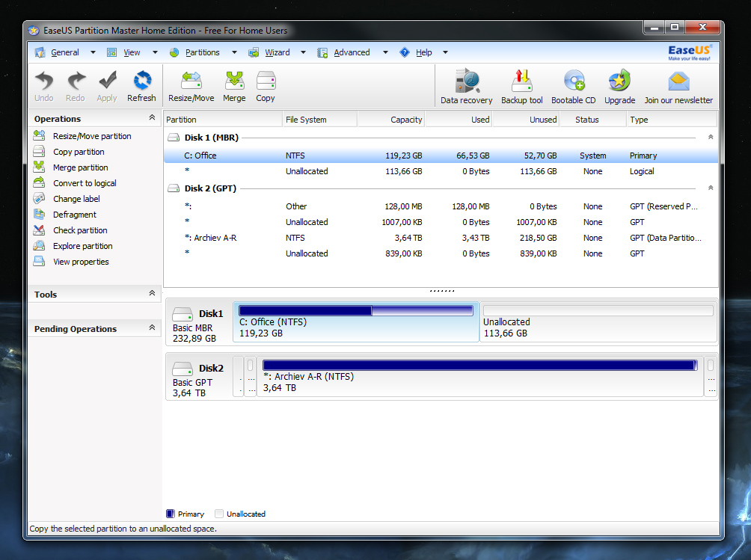This screenshot has height=560, width=751.
Task: Open the View menu
Action: point(132,52)
